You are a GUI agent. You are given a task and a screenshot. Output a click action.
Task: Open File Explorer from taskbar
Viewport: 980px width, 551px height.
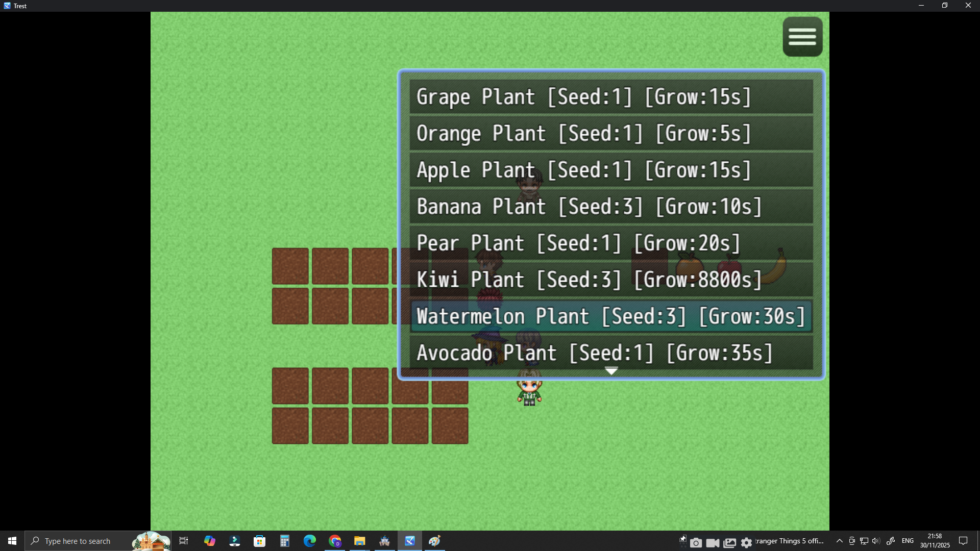pos(360,541)
